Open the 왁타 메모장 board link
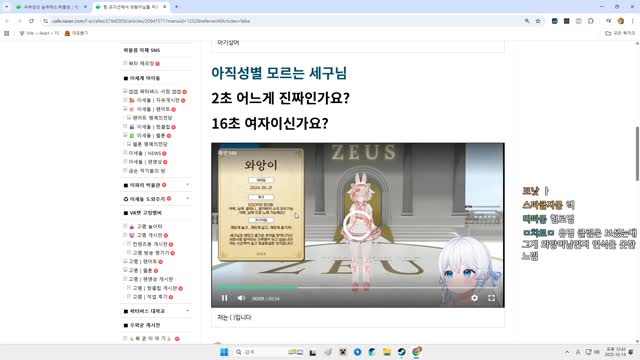Viewport: 640px width, 360px height. tap(141, 64)
